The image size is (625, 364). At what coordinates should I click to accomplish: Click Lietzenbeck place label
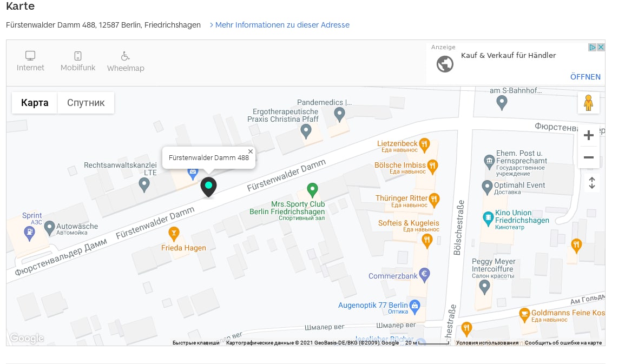point(397,143)
